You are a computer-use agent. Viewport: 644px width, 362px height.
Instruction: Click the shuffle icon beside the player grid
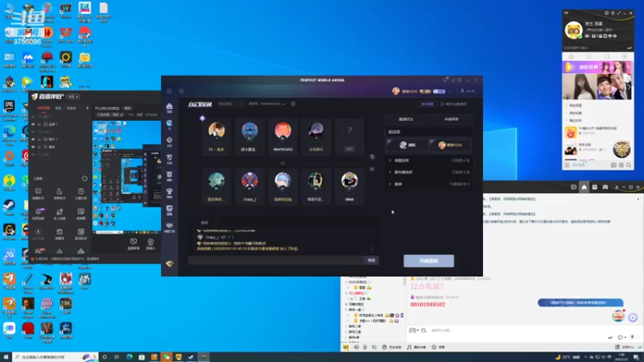[x=372, y=169]
